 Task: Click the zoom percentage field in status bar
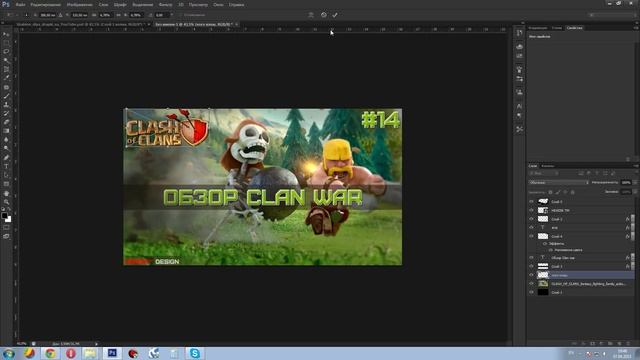(x=22, y=344)
